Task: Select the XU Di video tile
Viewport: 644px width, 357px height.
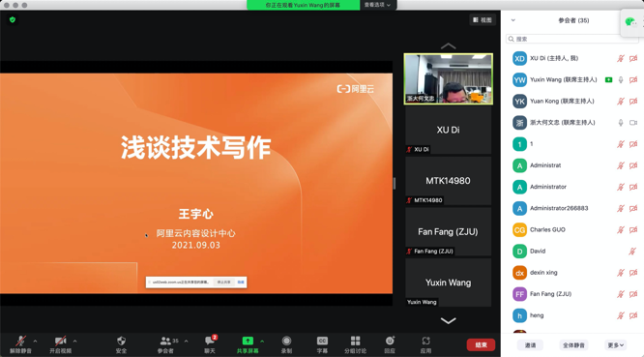Action: (x=448, y=130)
